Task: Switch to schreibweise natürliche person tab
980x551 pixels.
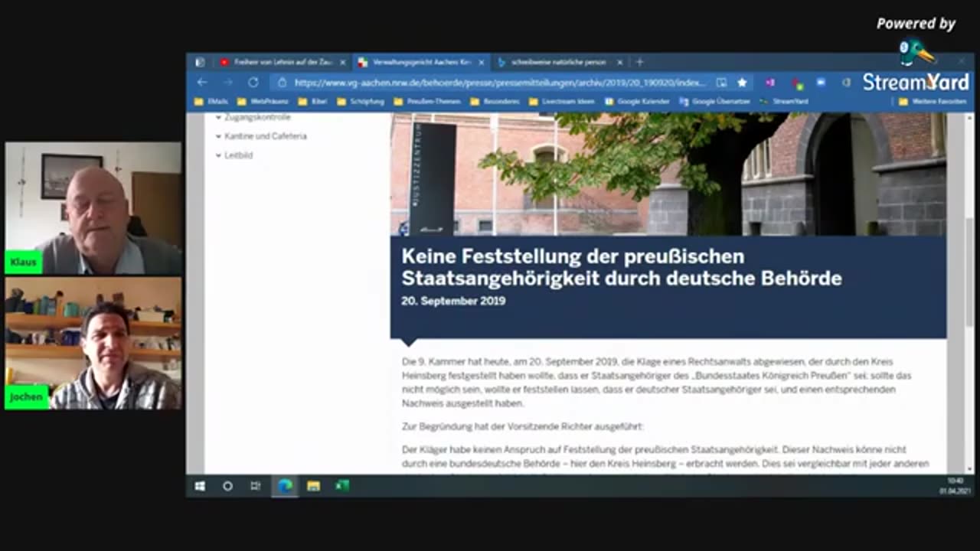Action: point(559,62)
